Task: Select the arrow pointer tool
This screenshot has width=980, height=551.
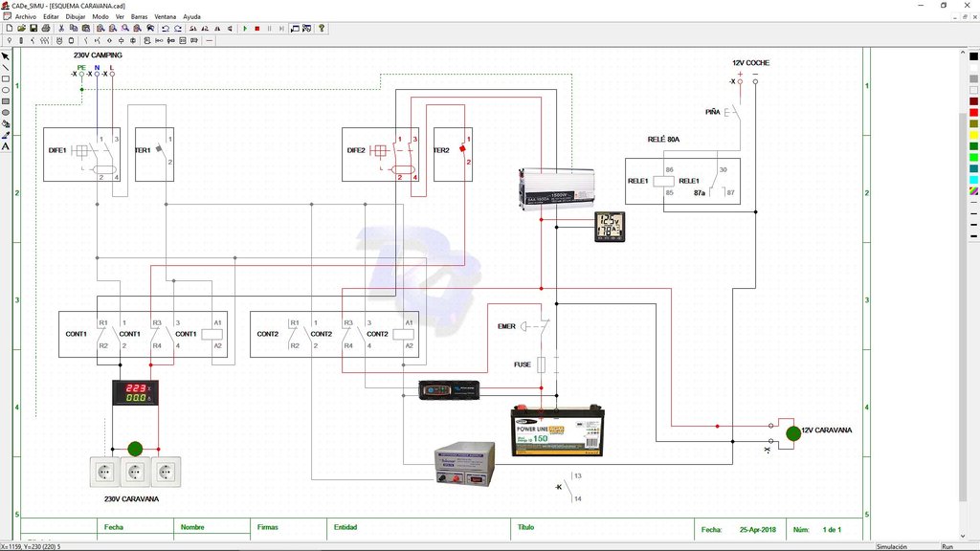Action: click(x=6, y=56)
